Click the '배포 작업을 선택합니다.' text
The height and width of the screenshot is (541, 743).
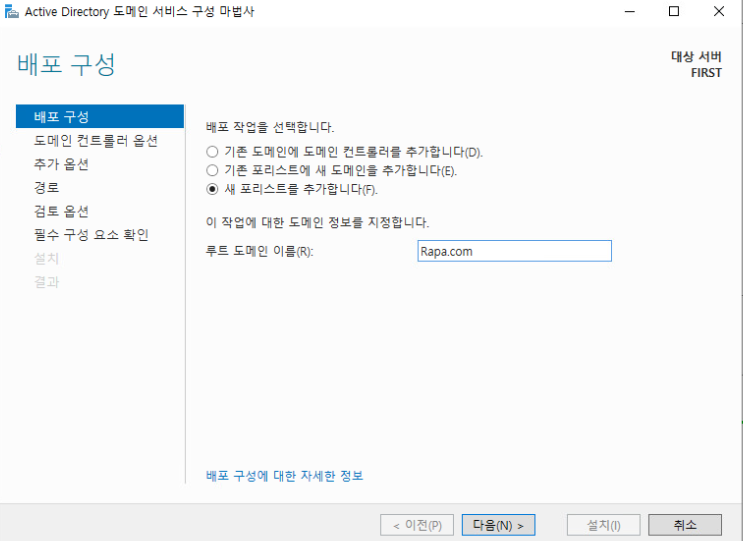pos(270,127)
